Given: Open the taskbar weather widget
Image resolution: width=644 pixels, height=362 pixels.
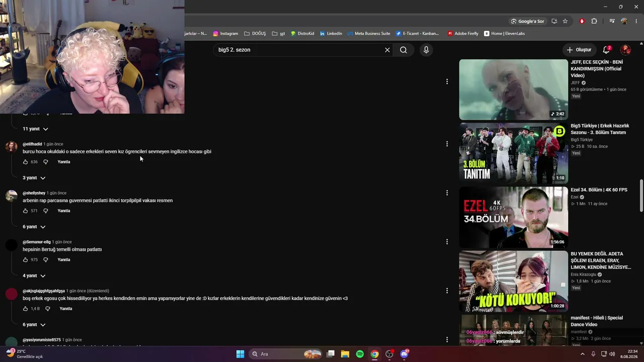Looking at the screenshot, I should click(x=24, y=354).
